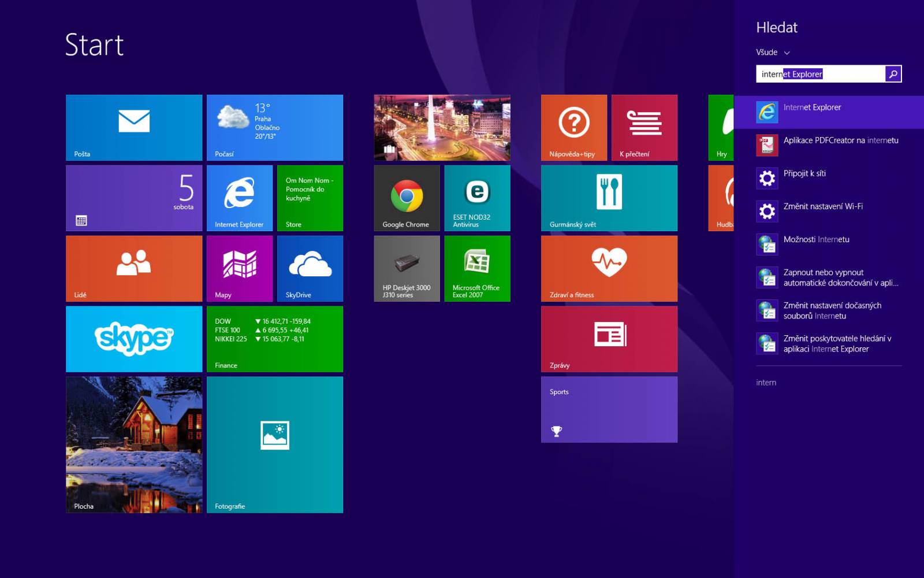924x578 pixels.
Task: Launch the Google Chrome tile
Action: point(407,198)
